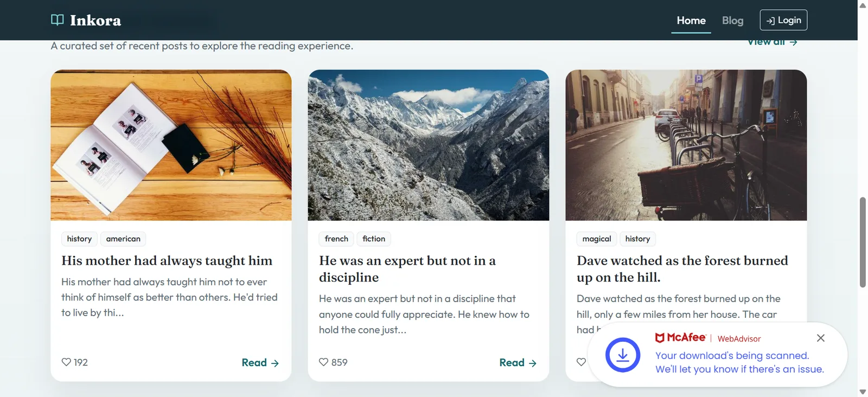Click title 'He was an expert but not in a discipline'
Screen dimensions: 868x397
407,269
